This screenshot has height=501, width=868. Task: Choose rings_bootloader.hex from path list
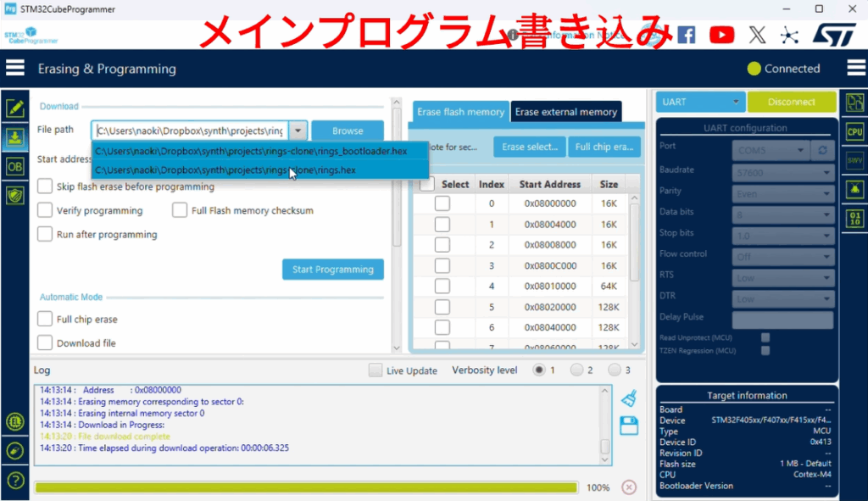260,151
